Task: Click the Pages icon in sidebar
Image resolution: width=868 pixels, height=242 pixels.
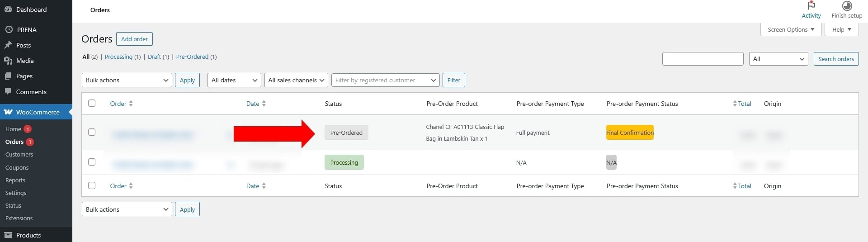Action: click(8, 76)
